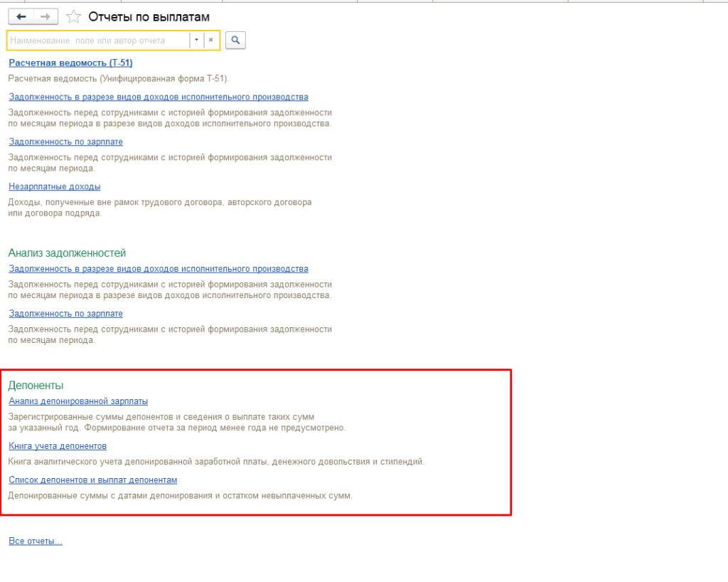This screenshot has width=728, height=582.
Task: Open Список депонентов и выплат депонентам
Action: (x=92, y=480)
